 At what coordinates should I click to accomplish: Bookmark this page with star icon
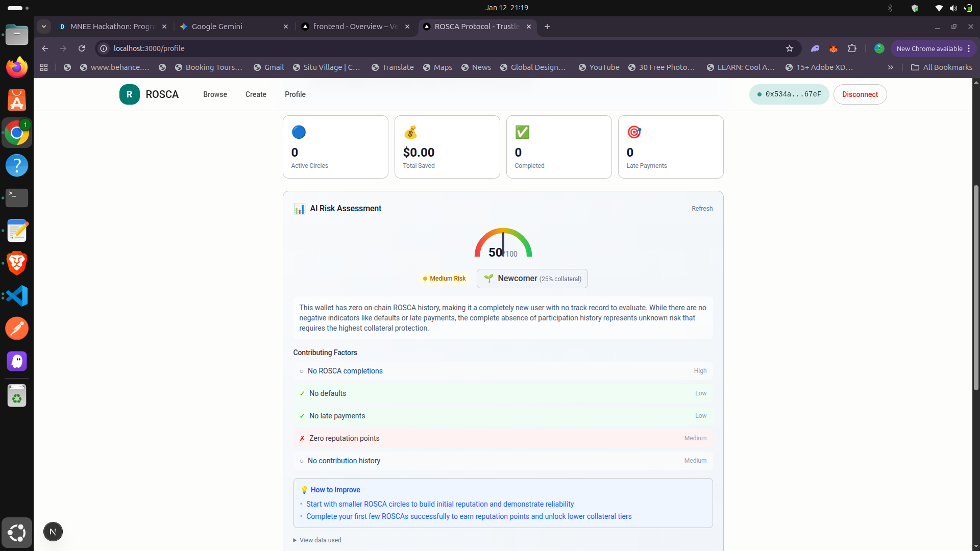coord(790,48)
